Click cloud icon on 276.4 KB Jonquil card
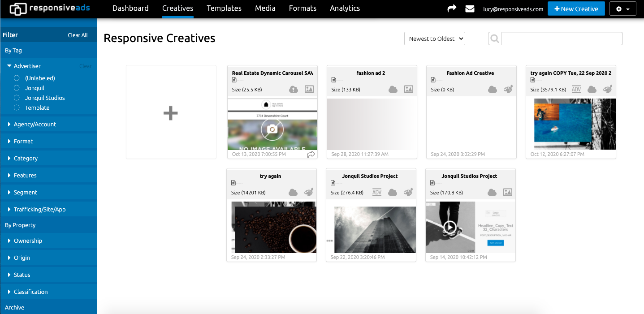 pyautogui.click(x=393, y=192)
